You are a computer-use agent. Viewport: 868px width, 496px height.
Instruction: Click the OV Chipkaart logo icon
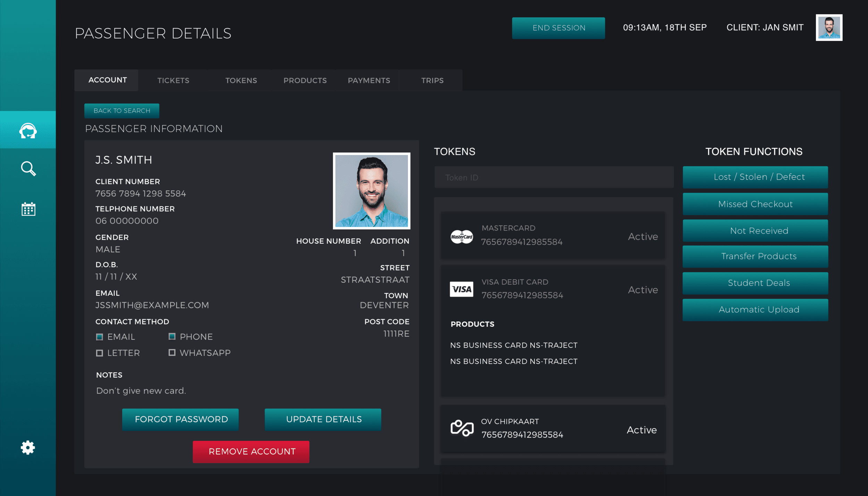click(x=462, y=428)
